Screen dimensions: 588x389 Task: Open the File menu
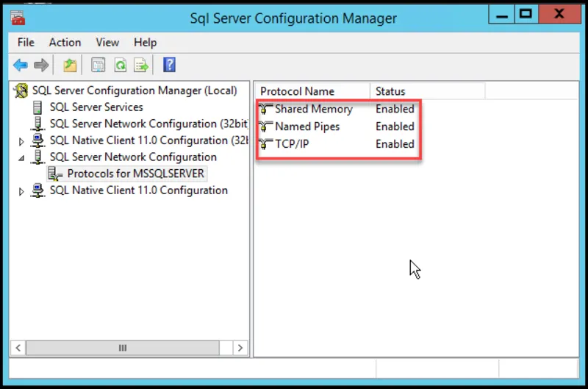[26, 43]
